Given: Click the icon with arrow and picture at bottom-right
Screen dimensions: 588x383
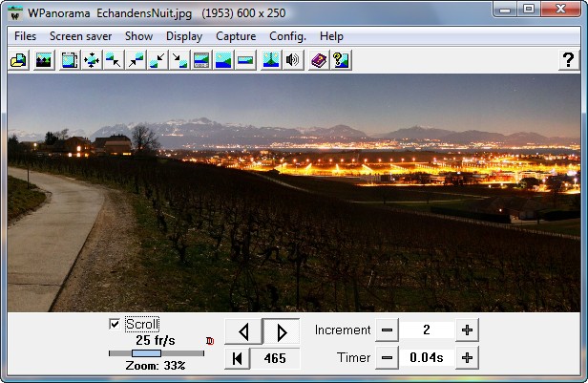Looking at the screenshot, I should click(x=179, y=60).
